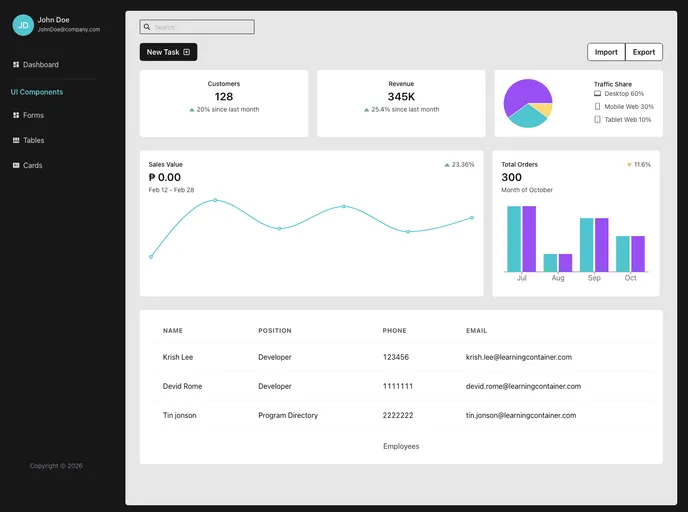Image resolution: width=688 pixels, height=512 pixels.
Task: Click the JD user avatar
Action: 23,25
